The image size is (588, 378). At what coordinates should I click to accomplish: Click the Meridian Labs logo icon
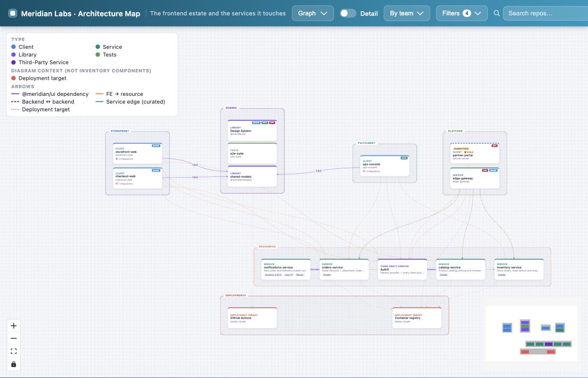13,13
